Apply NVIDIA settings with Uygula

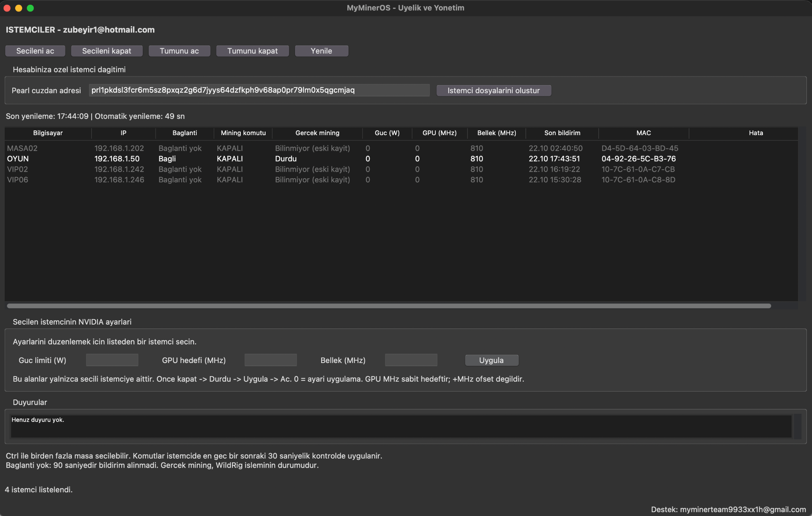[x=491, y=360]
